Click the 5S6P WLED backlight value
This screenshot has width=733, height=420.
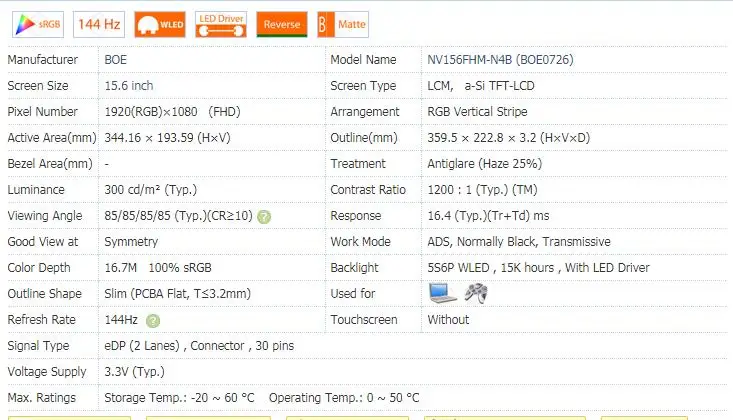pyautogui.click(x=539, y=268)
